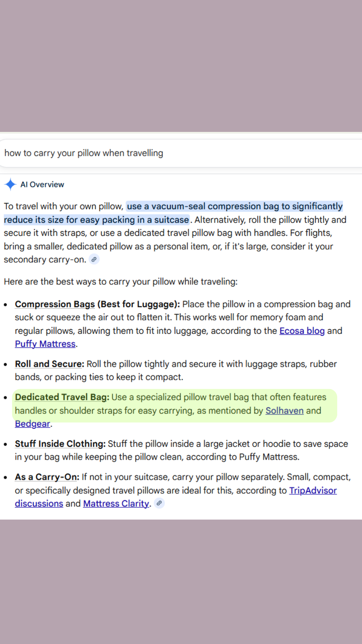
Task: Click the 'Here are the best ways' line
Action: point(121,281)
